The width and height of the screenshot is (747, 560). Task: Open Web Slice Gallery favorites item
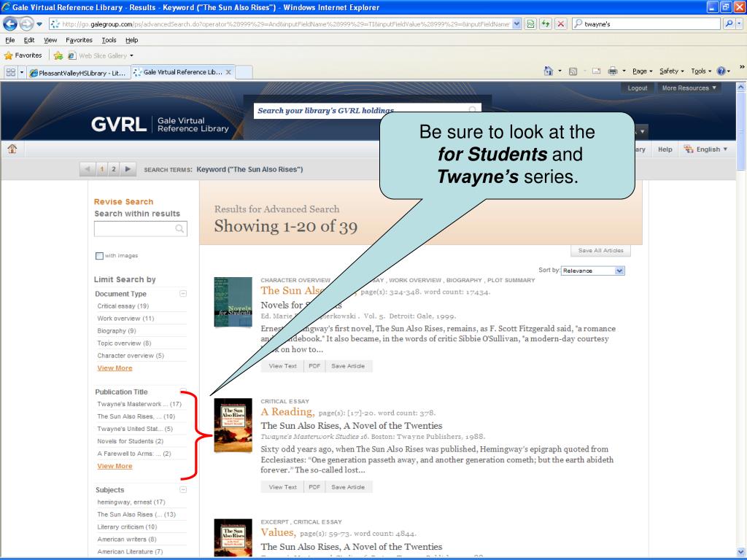tap(100, 55)
